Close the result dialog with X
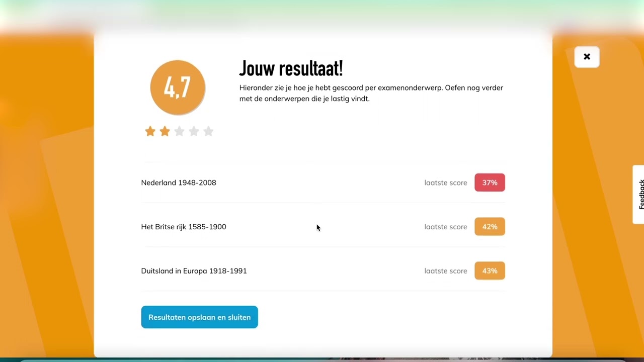Viewport: 644px width, 362px height. (587, 57)
